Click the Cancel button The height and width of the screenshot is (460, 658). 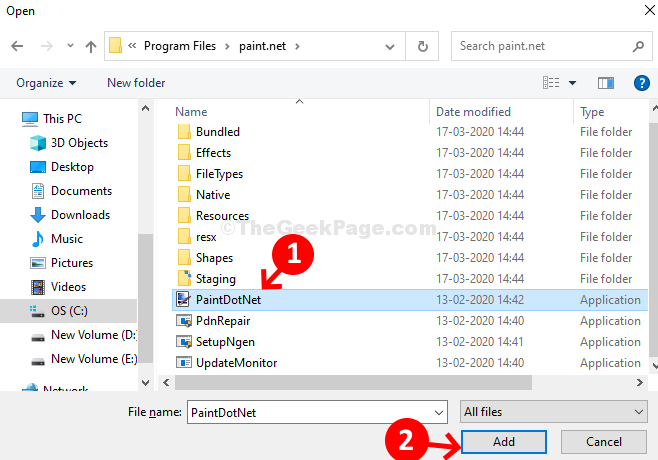603,442
